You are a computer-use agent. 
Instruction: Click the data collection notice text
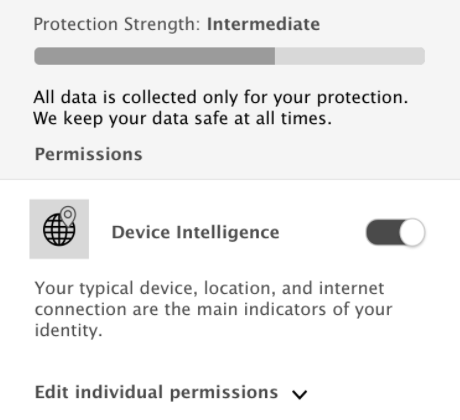point(221,108)
